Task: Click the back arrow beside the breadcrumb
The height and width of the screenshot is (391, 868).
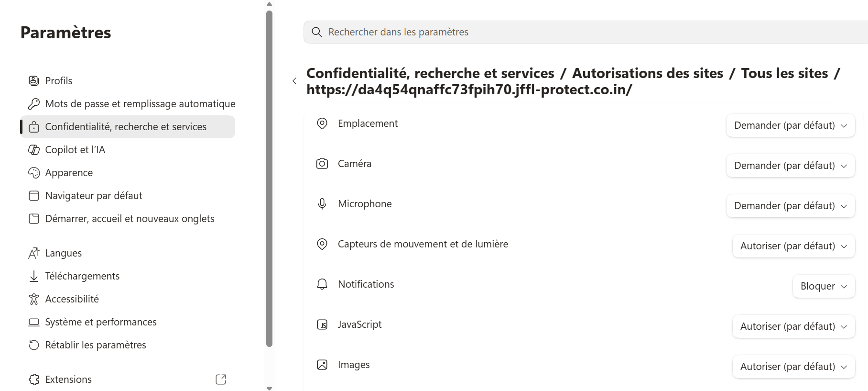Action: point(294,81)
